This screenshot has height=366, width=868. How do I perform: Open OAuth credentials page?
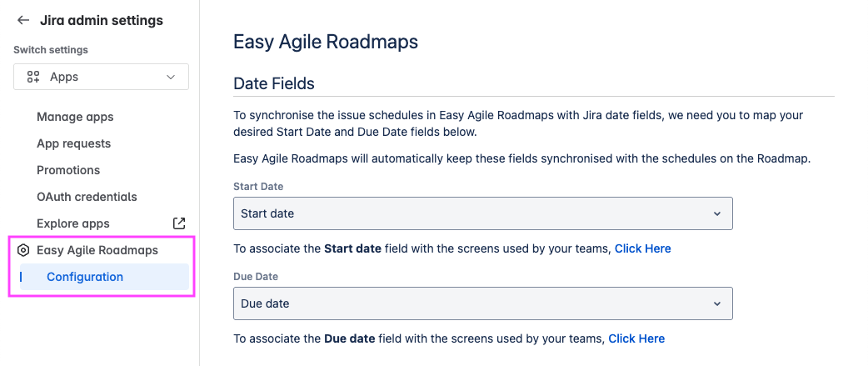[x=87, y=197]
